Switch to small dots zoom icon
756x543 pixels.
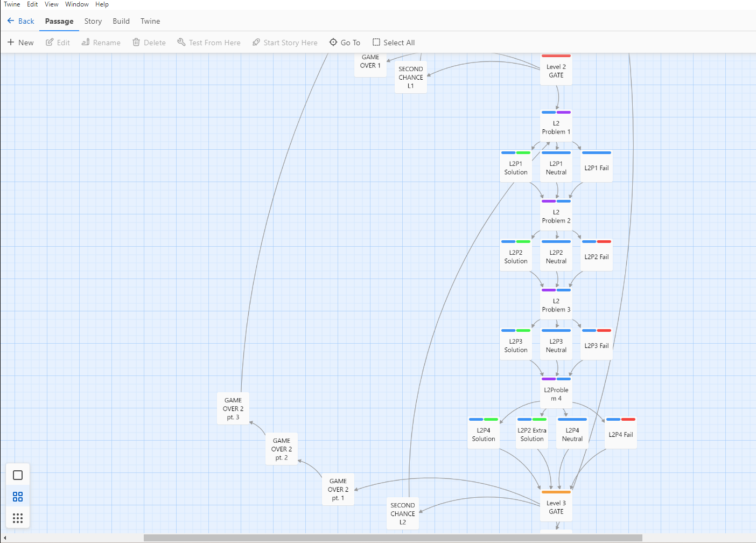pos(18,518)
